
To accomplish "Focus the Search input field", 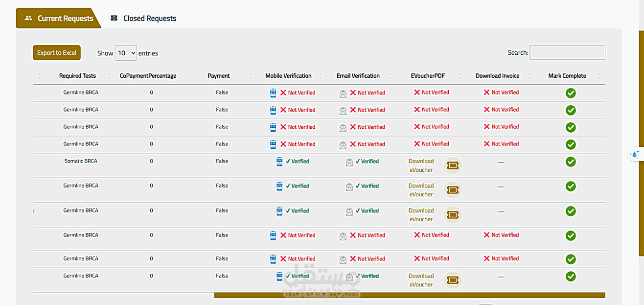I will (567, 52).
